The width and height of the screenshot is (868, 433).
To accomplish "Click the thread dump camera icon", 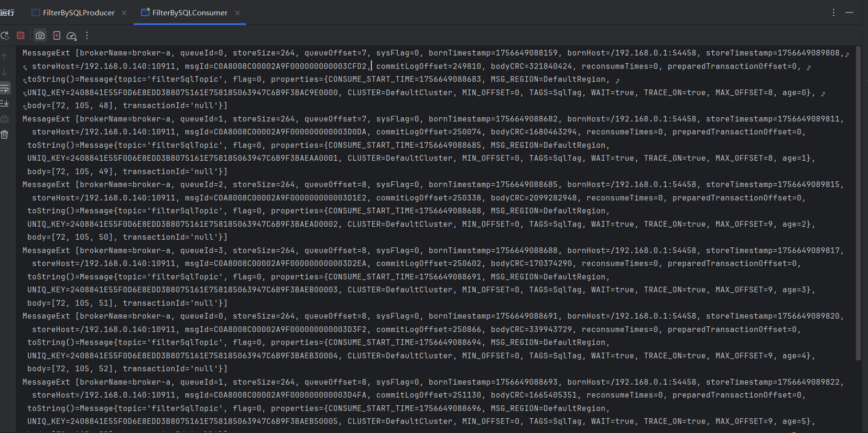I will click(x=40, y=35).
